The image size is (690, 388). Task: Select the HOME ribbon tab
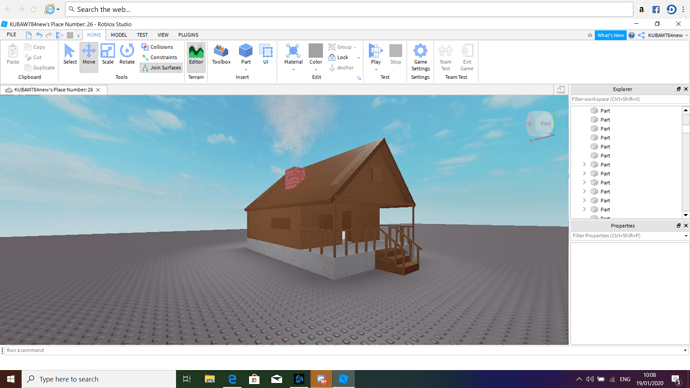click(94, 35)
